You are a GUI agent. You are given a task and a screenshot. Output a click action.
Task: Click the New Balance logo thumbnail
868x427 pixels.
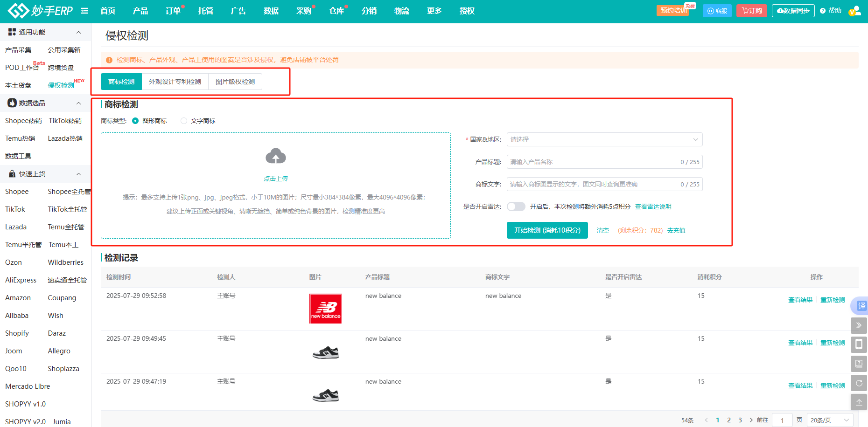tap(326, 309)
